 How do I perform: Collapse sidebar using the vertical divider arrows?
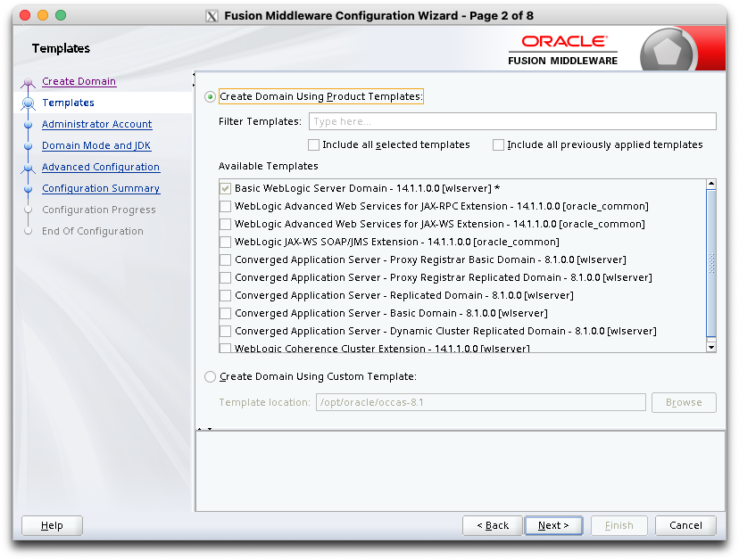194,80
